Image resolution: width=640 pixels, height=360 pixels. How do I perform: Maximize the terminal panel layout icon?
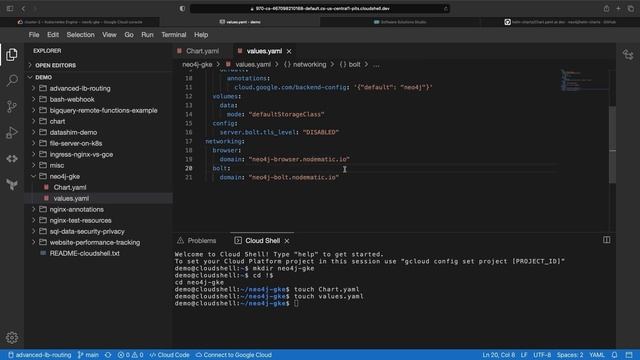(607, 240)
